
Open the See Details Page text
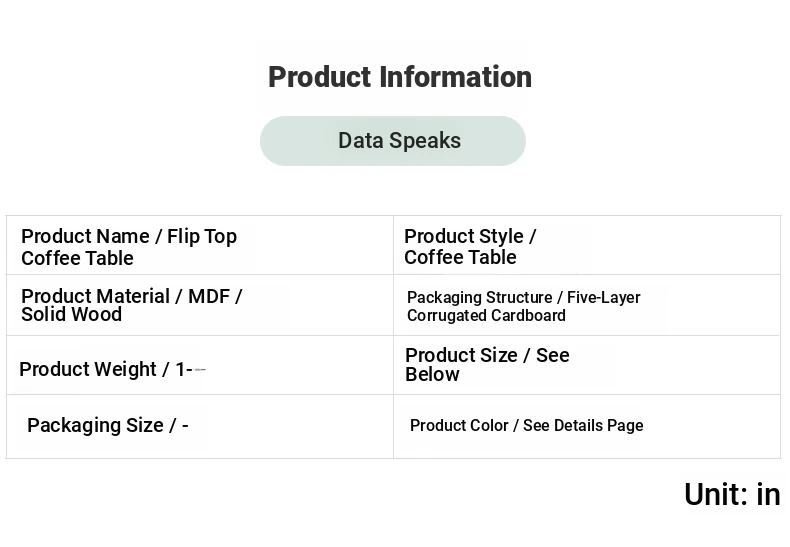[583, 426]
